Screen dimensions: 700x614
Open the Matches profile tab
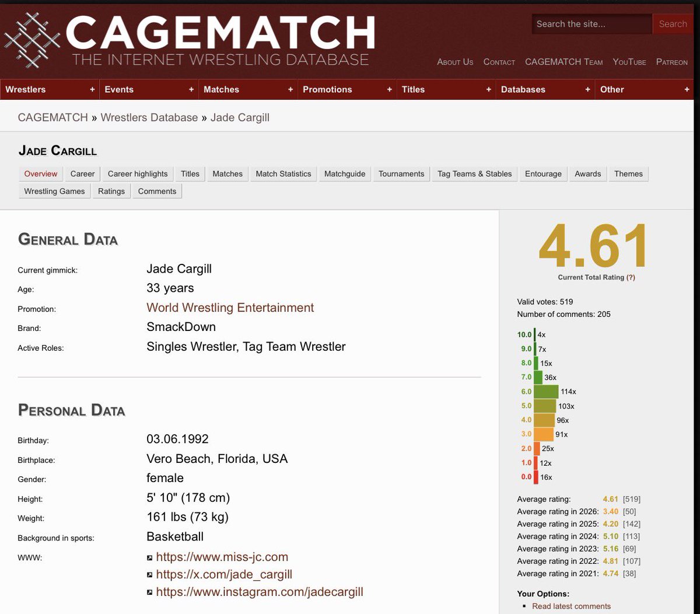point(228,174)
